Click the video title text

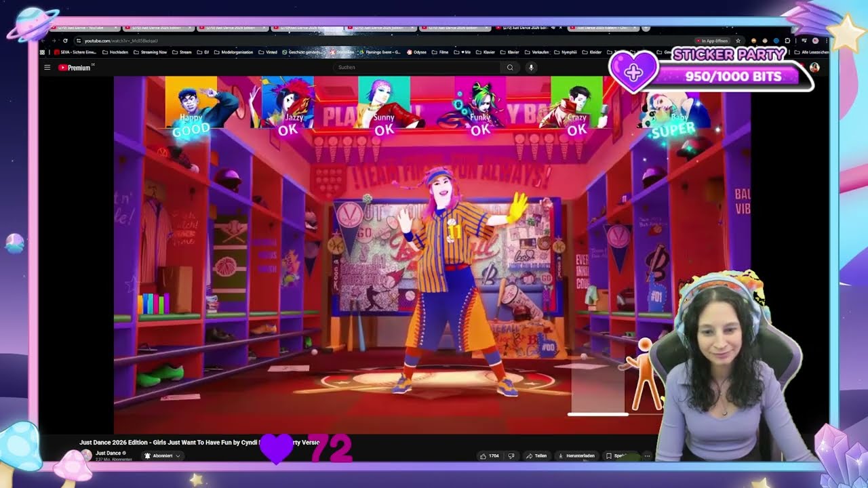pyautogui.click(x=199, y=442)
